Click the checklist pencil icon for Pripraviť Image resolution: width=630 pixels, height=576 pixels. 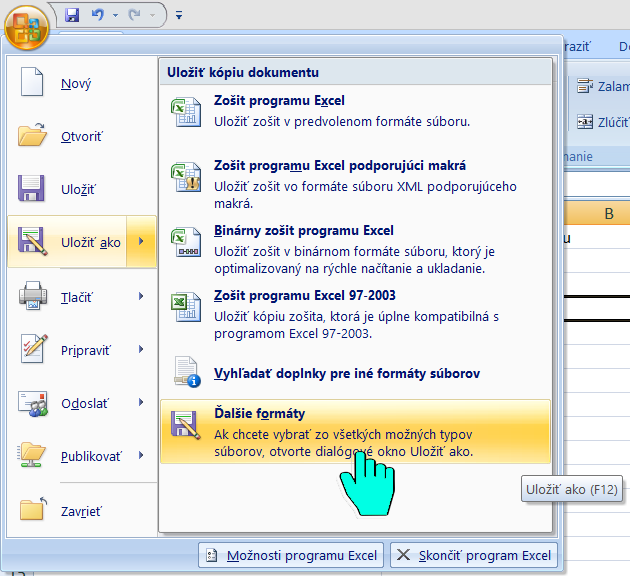pos(33,348)
